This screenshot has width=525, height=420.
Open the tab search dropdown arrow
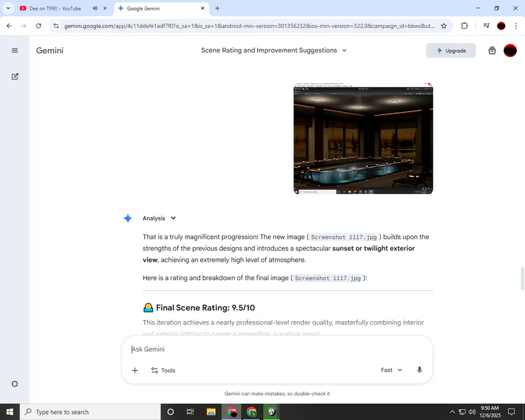click(x=8, y=8)
